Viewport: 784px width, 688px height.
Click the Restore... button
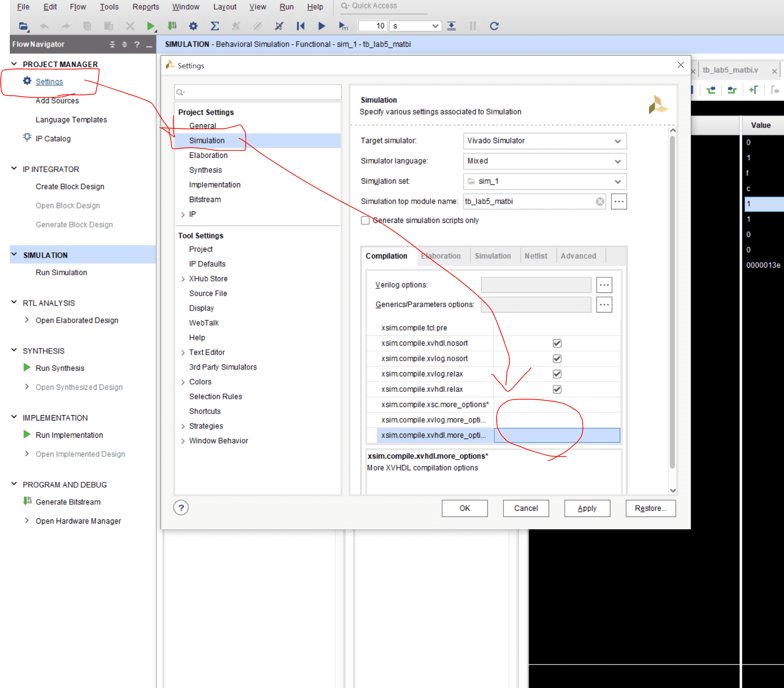coord(651,508)
